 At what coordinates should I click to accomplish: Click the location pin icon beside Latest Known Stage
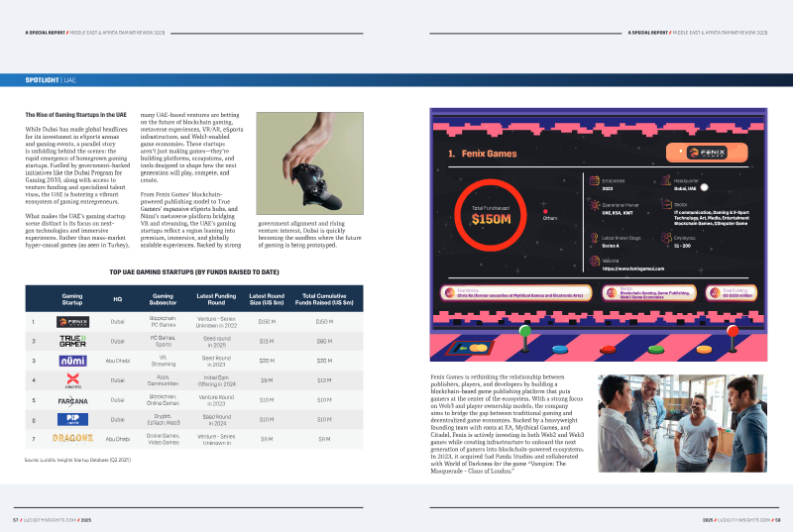click(x=594, y=238)
